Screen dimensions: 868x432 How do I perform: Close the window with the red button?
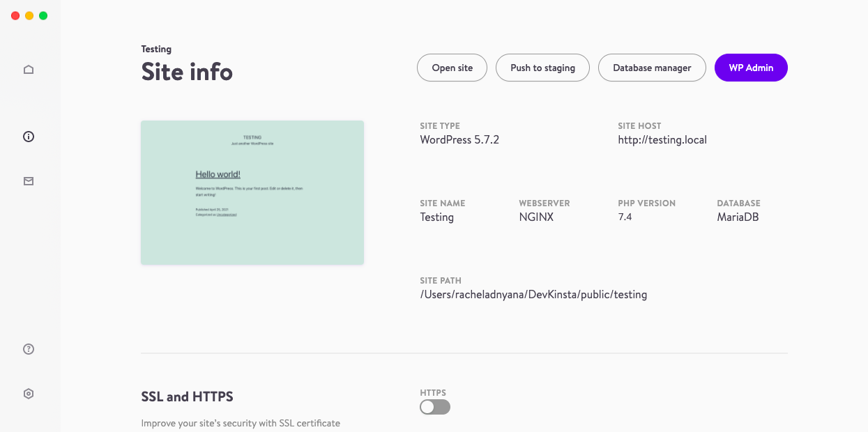15,15
